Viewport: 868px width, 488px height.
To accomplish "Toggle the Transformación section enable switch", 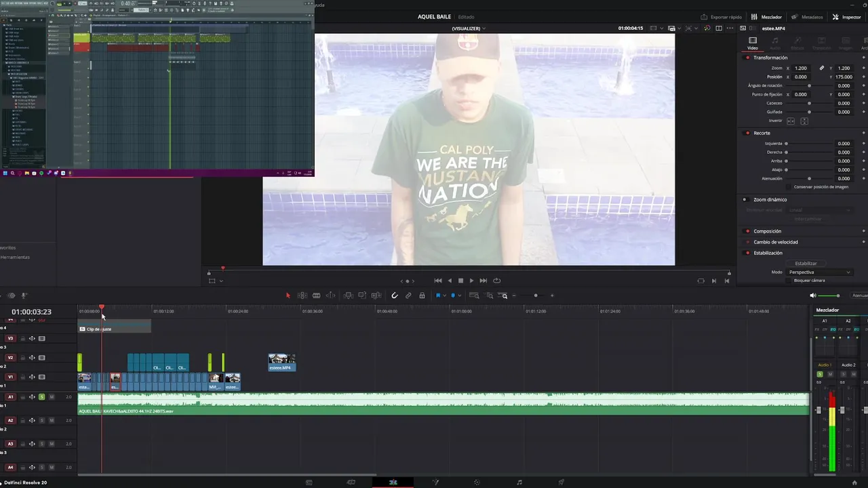I will (x=747, y=58).
